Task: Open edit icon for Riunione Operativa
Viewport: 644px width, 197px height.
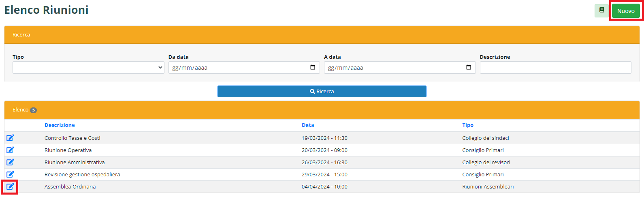Action: point(10,150)
